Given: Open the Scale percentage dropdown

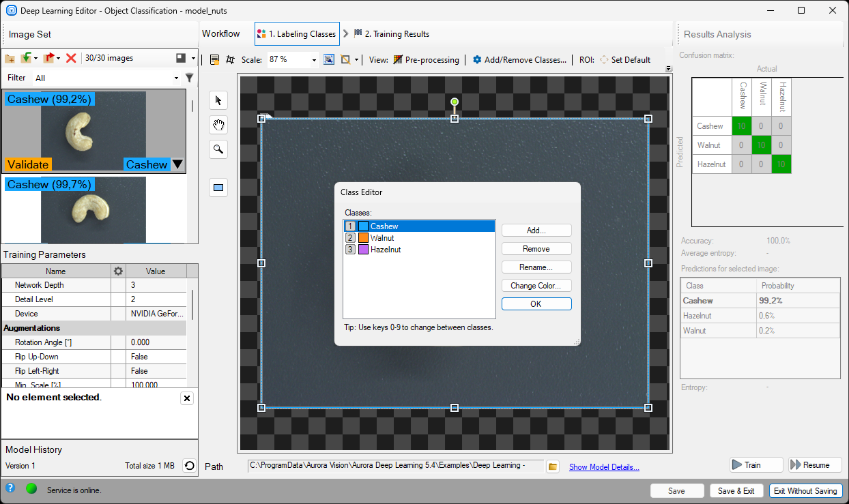Looking at the screenshot, I should pos(314,60).
